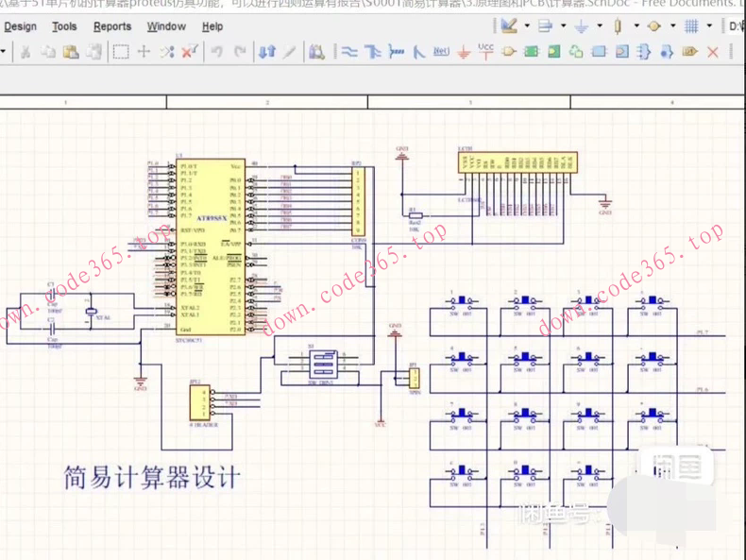The height and width of the screenshot is (560, 746).
Task: Open the Design menu
Action: tap(20, 26)
